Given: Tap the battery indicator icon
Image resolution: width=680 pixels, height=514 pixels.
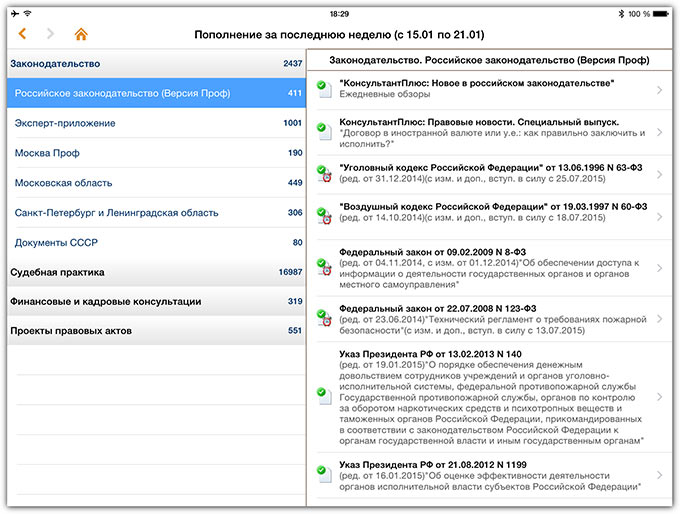Looking at the screenshot, I should pyautogui.click(x=661, y=14).
